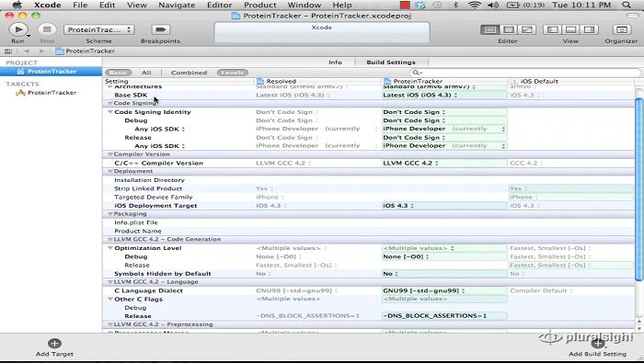This screenshot has width=644, height=363.
Task: Open the File menu
Action: 80,5
